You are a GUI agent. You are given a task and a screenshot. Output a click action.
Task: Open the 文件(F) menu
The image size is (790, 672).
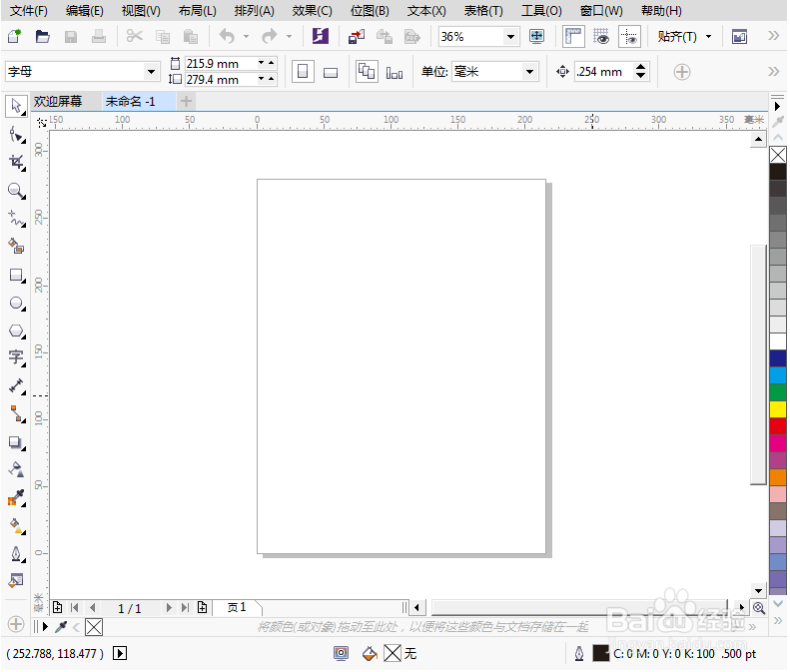pos(29,11)
